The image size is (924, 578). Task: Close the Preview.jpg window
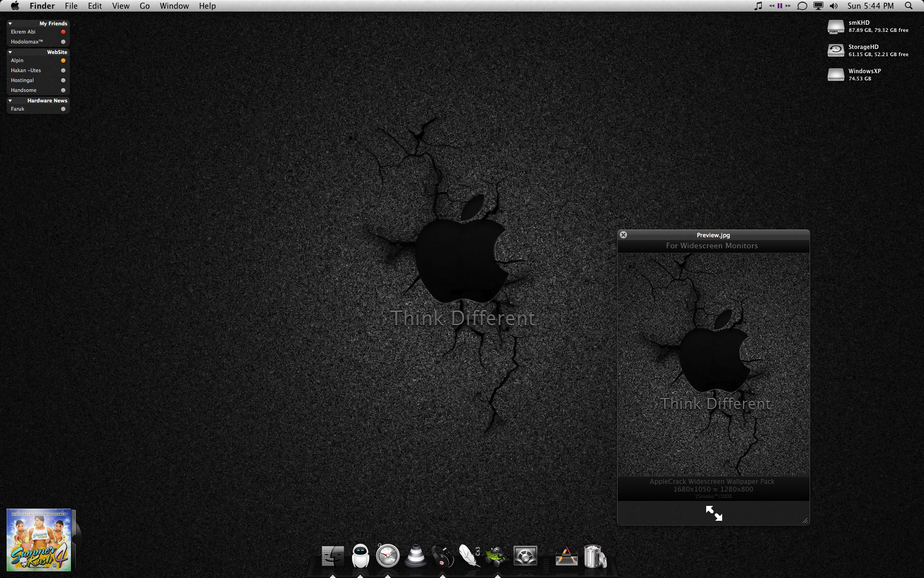tap(623, 235)
